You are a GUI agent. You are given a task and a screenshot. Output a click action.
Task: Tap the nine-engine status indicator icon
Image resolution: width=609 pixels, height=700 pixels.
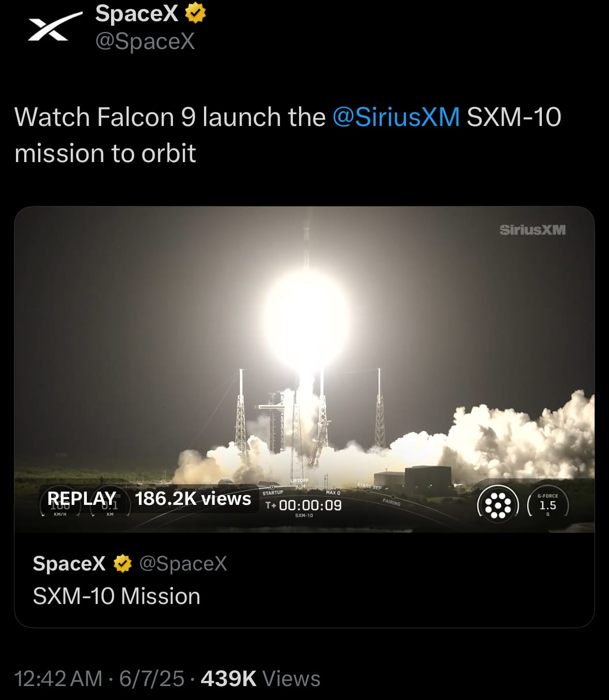point(498,504)
